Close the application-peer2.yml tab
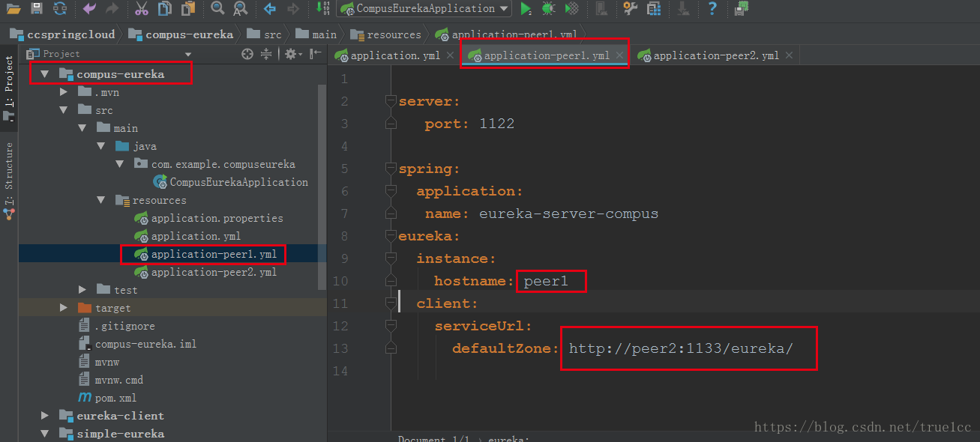980x442 pixels. 789,55
